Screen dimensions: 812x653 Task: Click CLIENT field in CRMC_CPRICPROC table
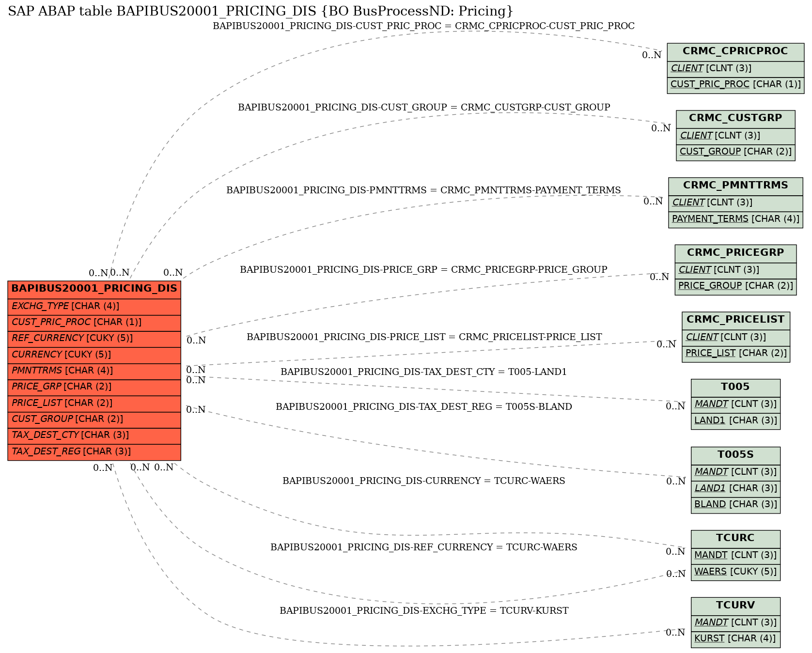coord(735,69)
